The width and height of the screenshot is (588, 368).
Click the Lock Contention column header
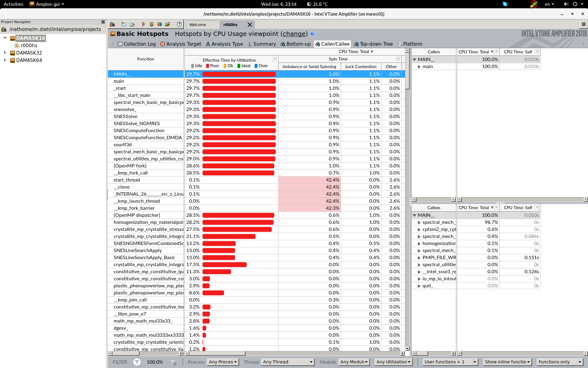pyautogui.click(x=361, y=67)
